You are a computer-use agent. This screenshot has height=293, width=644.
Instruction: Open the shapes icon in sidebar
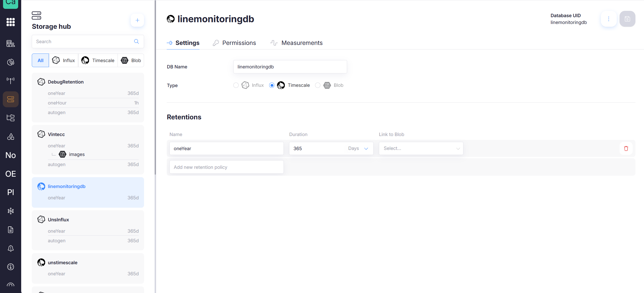point(11,137)
